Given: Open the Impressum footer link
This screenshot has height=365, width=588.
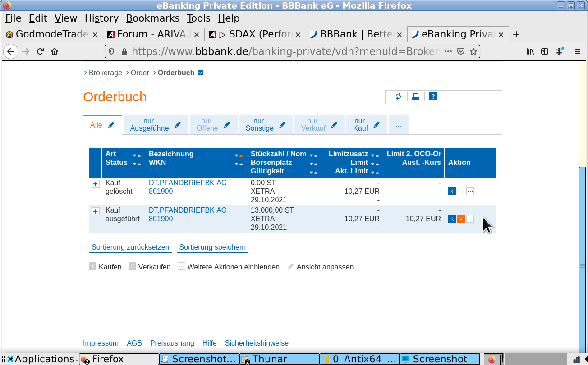Looking at the screenshot, I should click(101, 343).
